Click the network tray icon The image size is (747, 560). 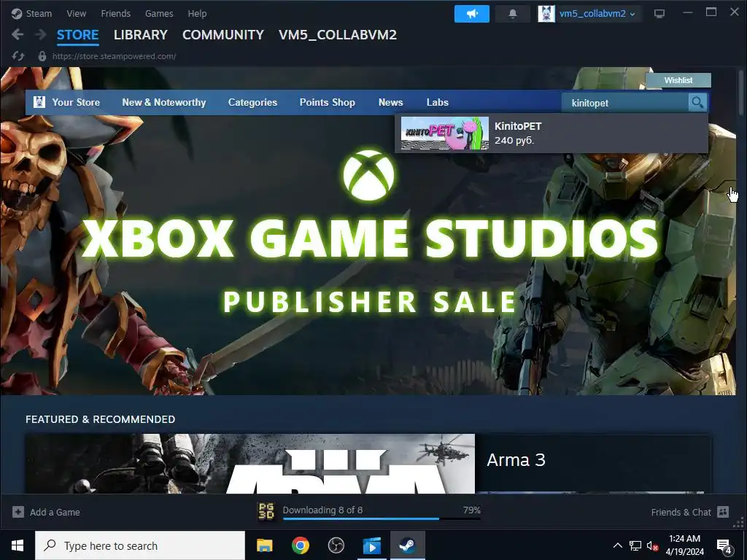[635, 545]
